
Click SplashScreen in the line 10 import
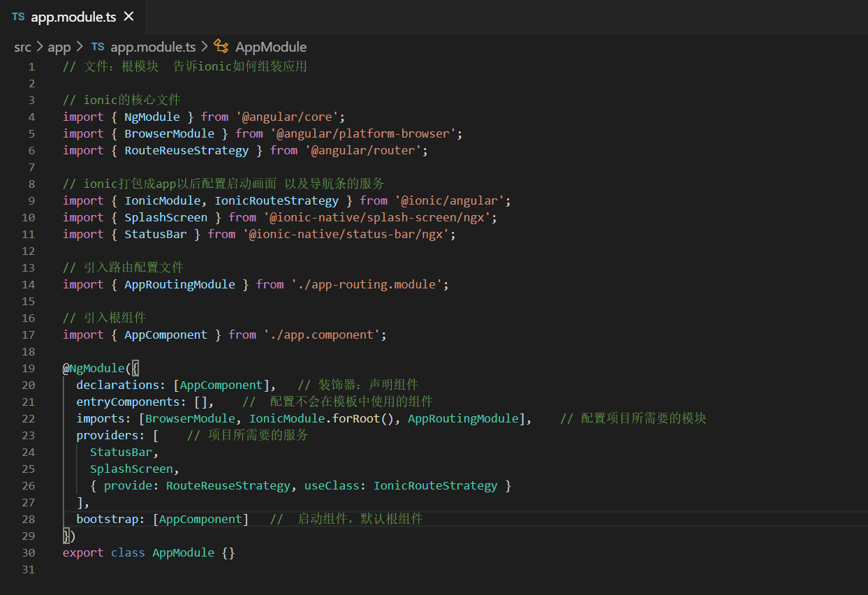coord(166,217)
